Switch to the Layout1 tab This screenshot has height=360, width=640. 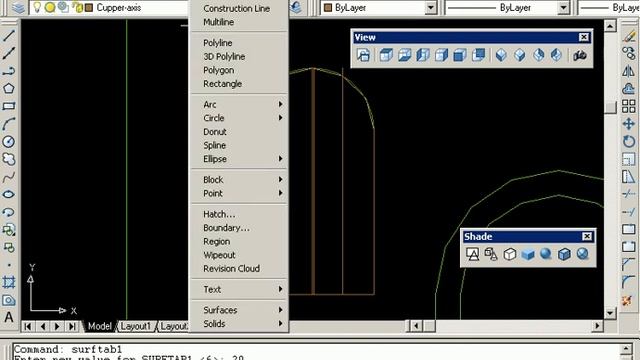pyautogui.click(x=136, y=326)
